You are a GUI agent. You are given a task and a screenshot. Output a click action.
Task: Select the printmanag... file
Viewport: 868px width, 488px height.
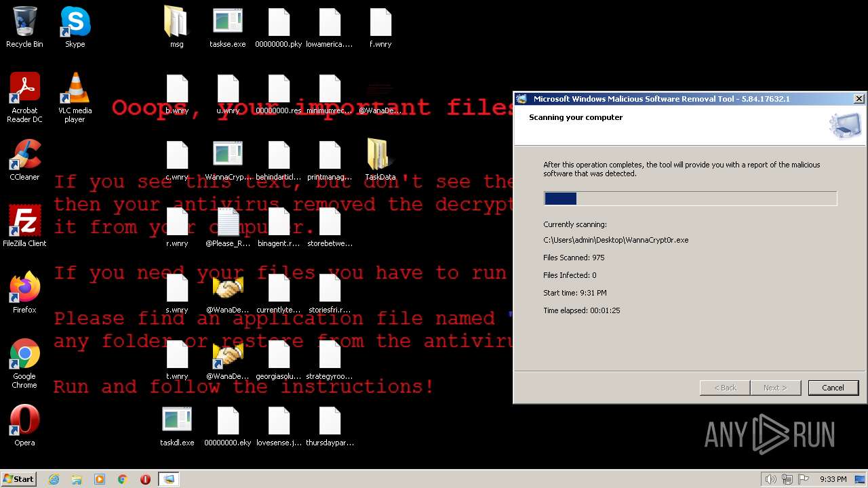[x=330, y=160]
